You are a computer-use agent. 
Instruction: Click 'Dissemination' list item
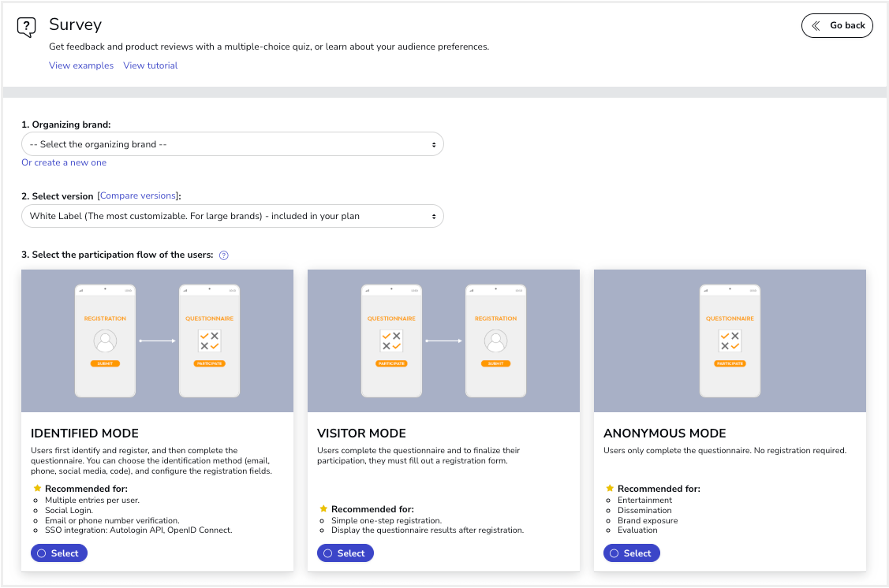point(644,511)
